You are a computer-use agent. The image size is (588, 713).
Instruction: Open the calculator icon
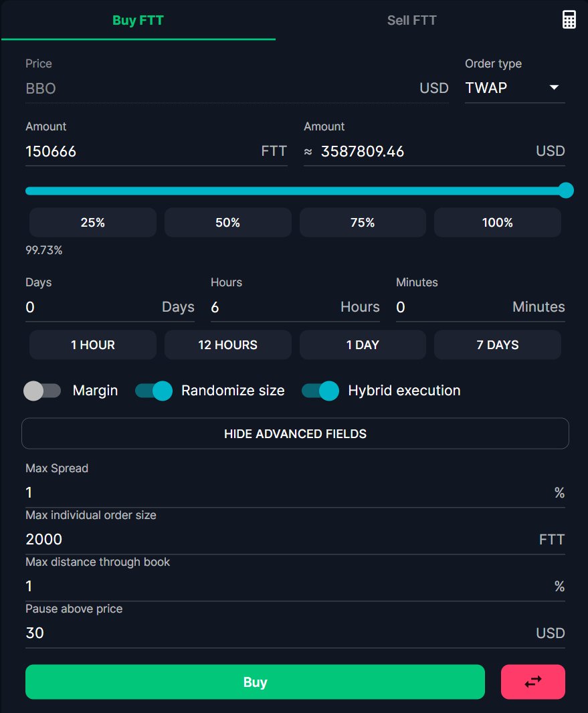[569, 19]
